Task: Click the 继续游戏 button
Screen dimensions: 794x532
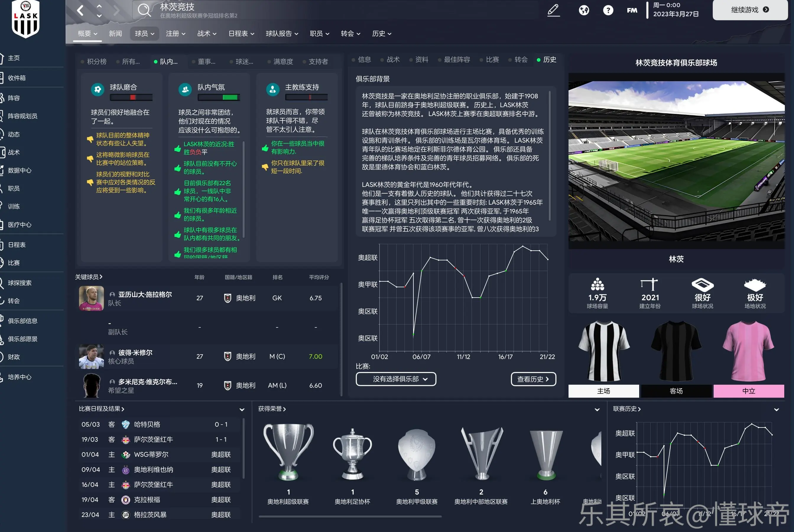Action: click(750, 10)
